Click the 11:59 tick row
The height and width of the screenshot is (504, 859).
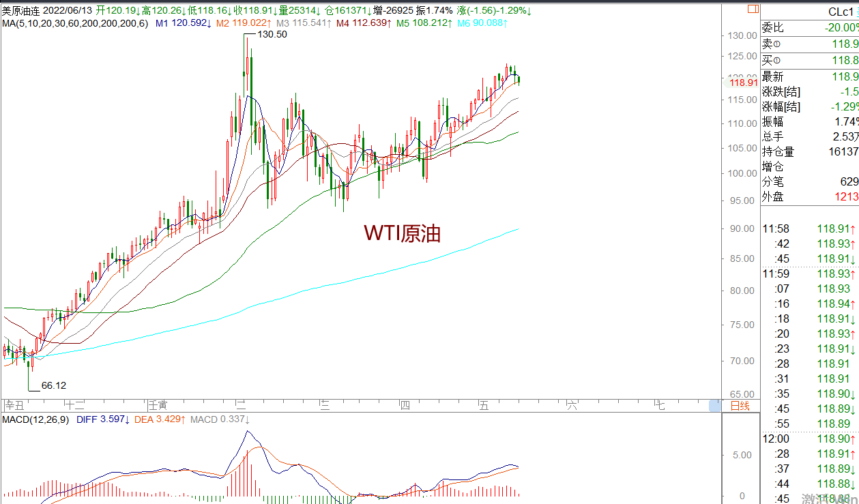810,274
